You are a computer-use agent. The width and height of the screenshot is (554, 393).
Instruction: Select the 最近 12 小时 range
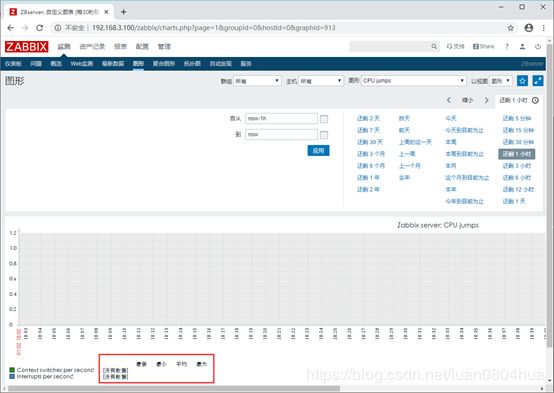pyautogui.click(x=518, y=189)
